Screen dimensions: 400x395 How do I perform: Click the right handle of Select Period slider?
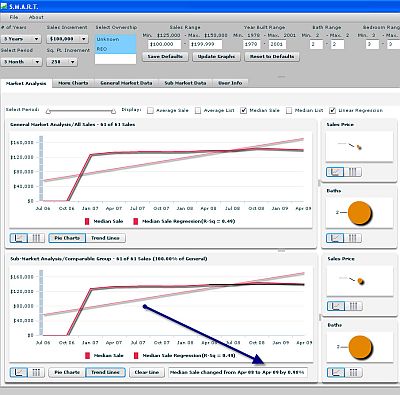113,111
